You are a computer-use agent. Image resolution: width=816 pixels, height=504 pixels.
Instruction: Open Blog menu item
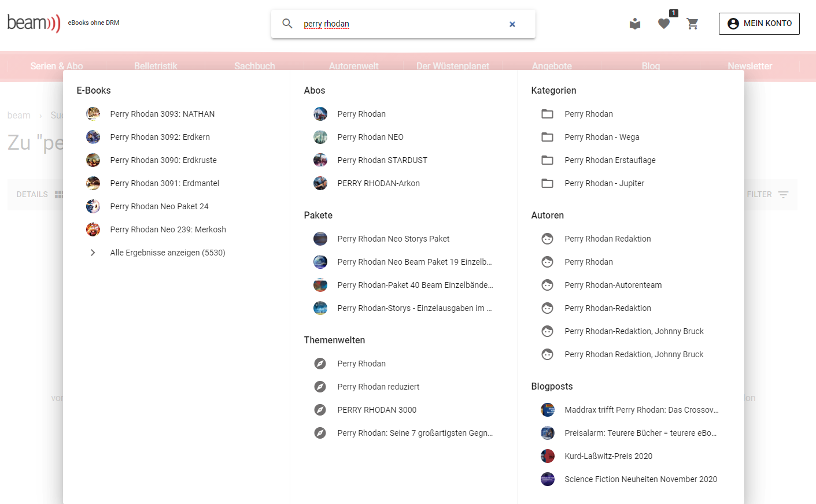[x=651, y=66]
